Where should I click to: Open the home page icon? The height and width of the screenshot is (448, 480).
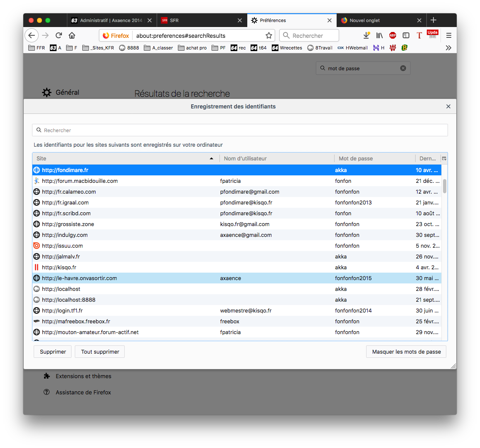coord(72,35)
